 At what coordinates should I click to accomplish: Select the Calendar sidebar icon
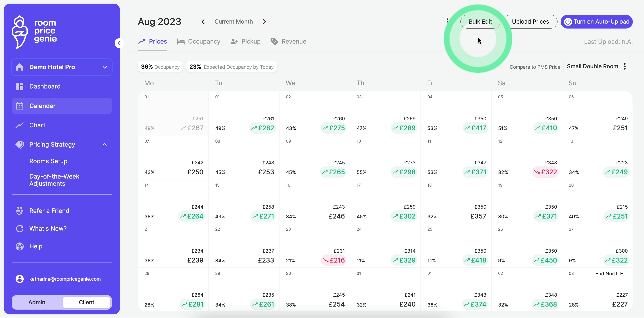(19, 106)
